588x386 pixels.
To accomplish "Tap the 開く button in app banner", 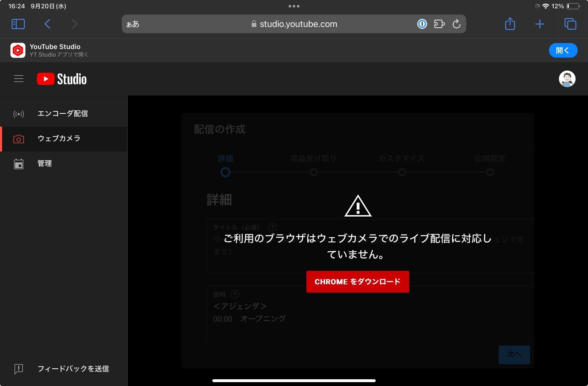I will tap(563, 50).
